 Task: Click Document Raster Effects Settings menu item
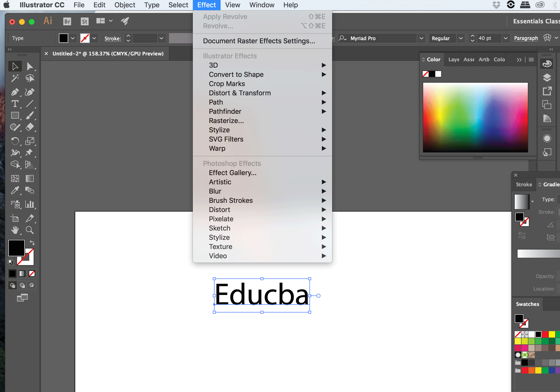(x=259, y=41)
